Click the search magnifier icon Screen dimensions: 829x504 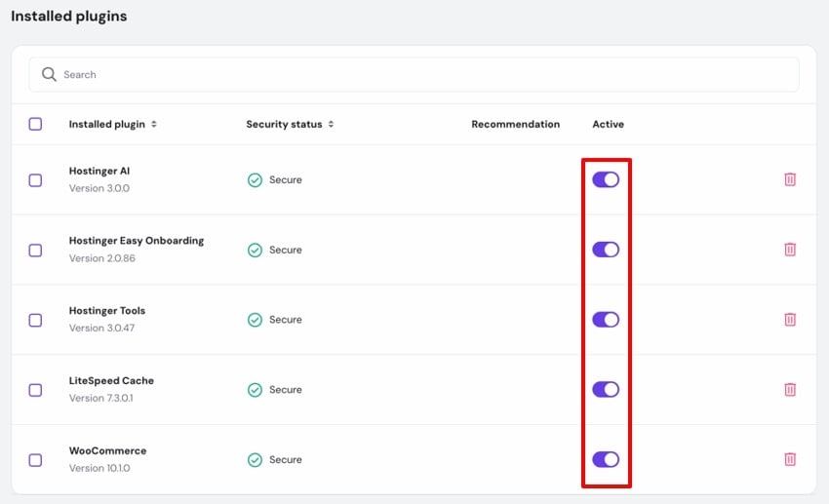point(49,74)
